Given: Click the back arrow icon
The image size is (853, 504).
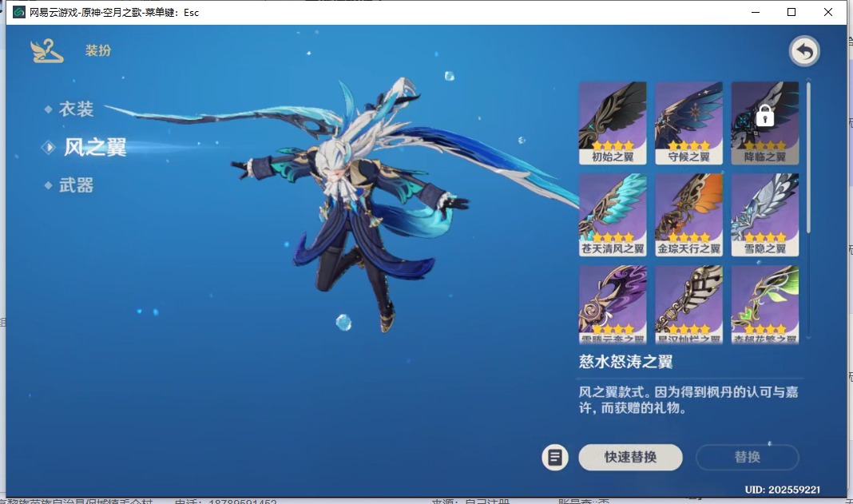Looking at the screenshot, I should pos(804,52).
